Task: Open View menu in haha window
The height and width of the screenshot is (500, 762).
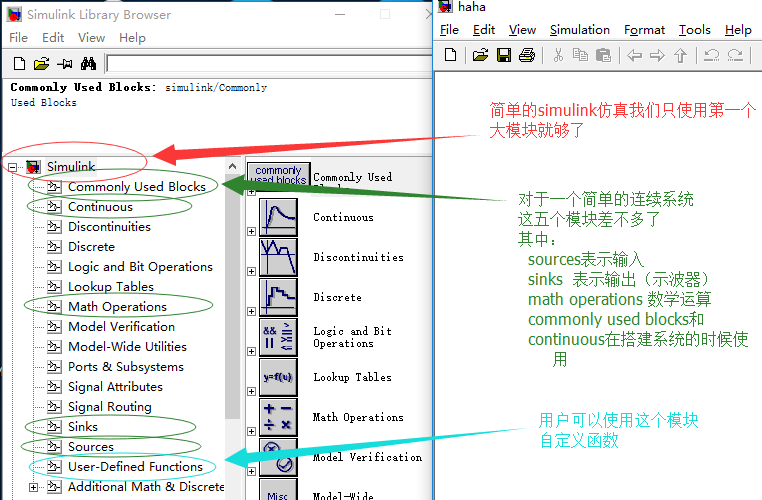Action: coord(522,30)
